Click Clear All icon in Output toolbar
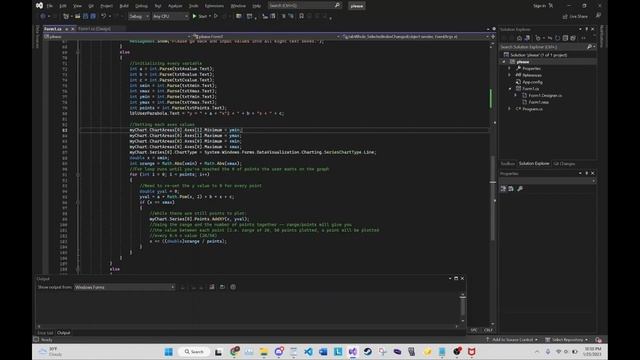The width and height of the screenshot is (640, 360). tap(212, 287)
